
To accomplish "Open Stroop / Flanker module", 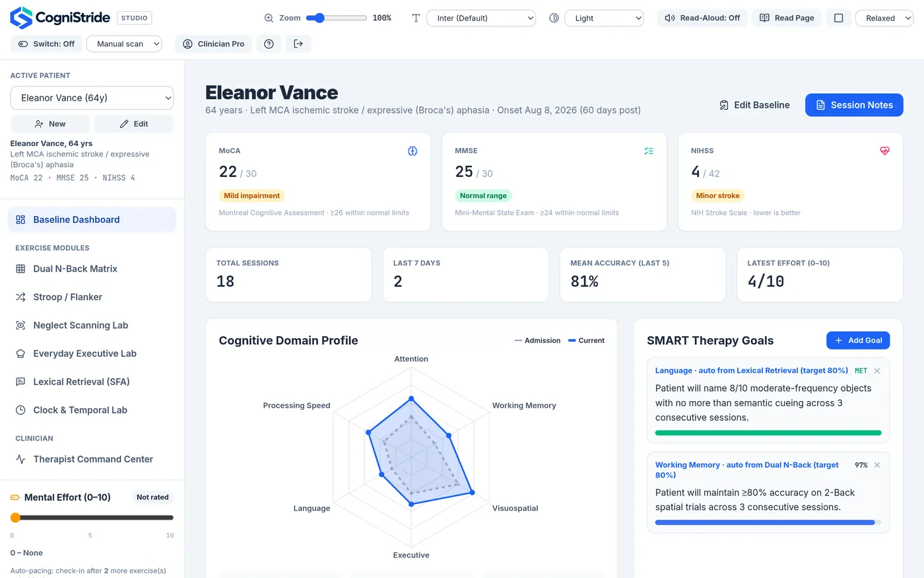I will pos(92,297).
